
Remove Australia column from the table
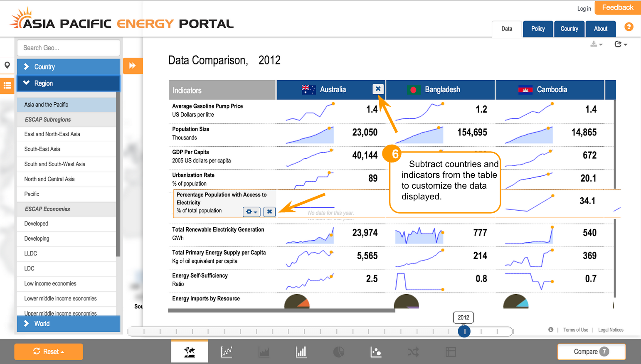(378, 89)
